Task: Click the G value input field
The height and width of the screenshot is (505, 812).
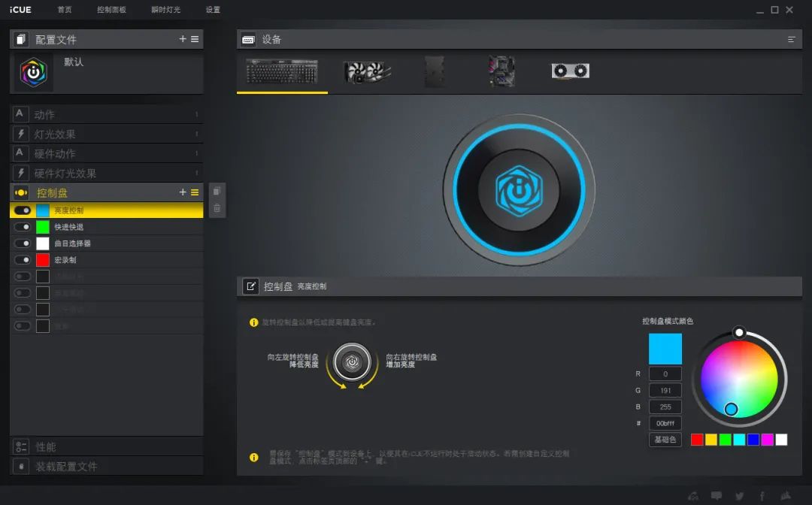Action: (665, 391)
